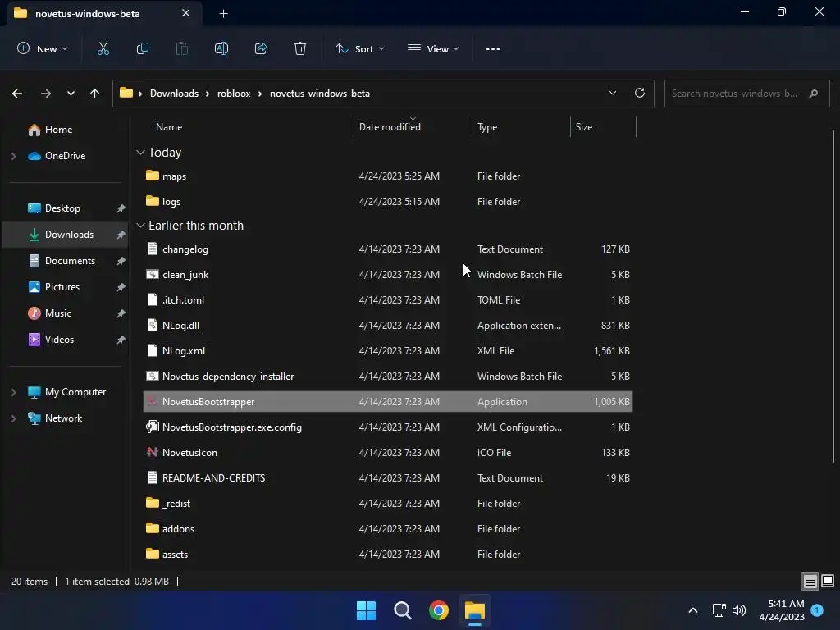
Task: Sort by Date modified column header
Action: 390,127
